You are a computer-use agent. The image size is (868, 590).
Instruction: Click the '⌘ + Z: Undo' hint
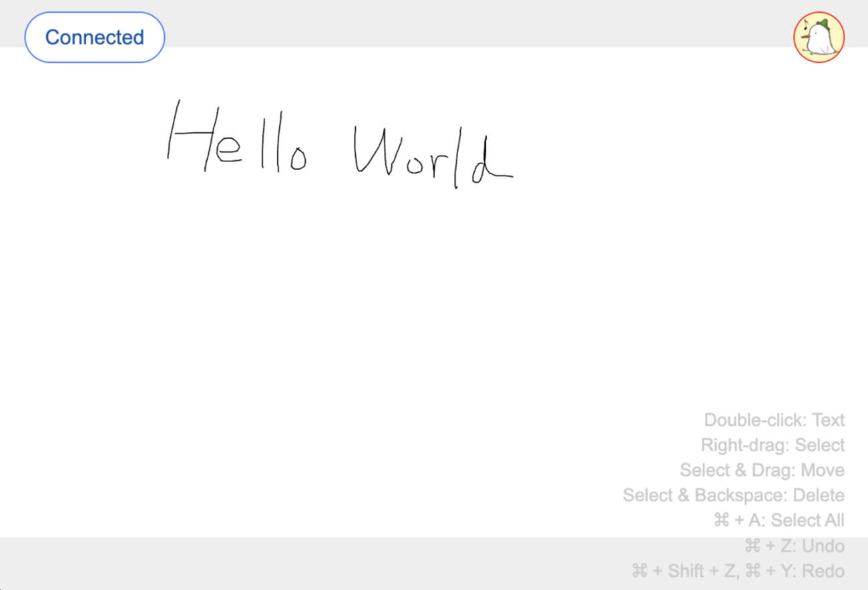point(795,546)
